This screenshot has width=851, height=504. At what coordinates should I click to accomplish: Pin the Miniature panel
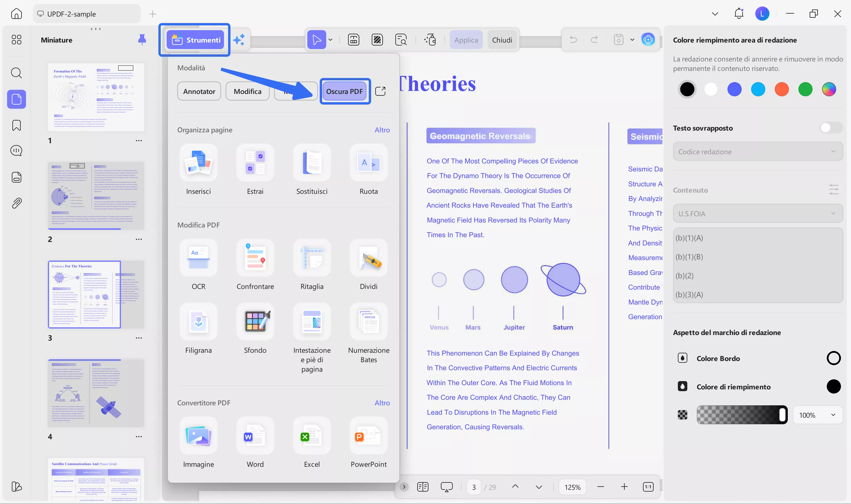pos(142,40)
